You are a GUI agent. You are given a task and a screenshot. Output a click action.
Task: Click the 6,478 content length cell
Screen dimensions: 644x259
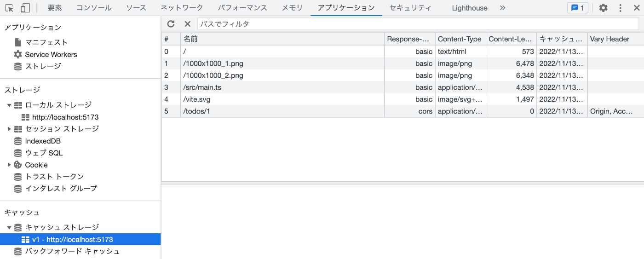pyautogui.click(x=511, y=63)
